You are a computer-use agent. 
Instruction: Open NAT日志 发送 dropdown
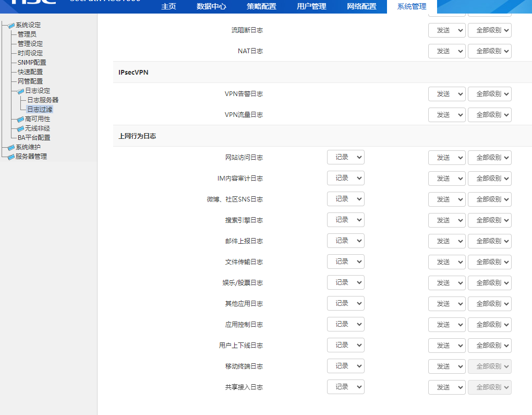tap(446, 51)
